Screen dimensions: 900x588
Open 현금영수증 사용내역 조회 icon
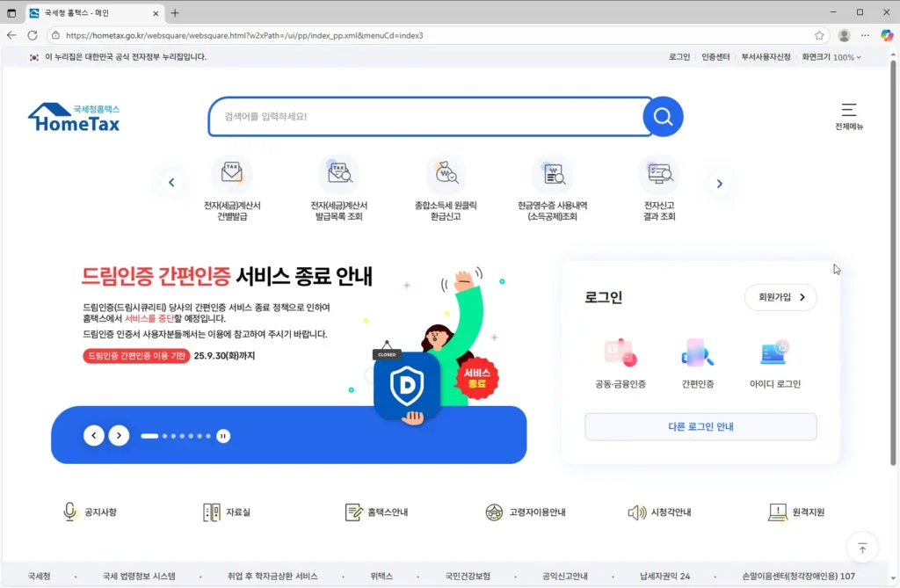[553, 174]
